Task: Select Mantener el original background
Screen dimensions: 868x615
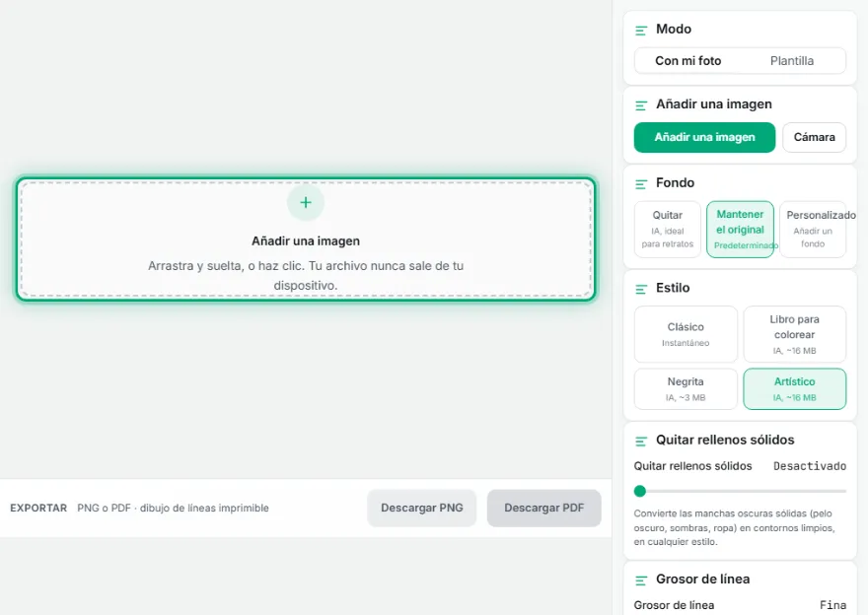Action: [x=740, y=229]
